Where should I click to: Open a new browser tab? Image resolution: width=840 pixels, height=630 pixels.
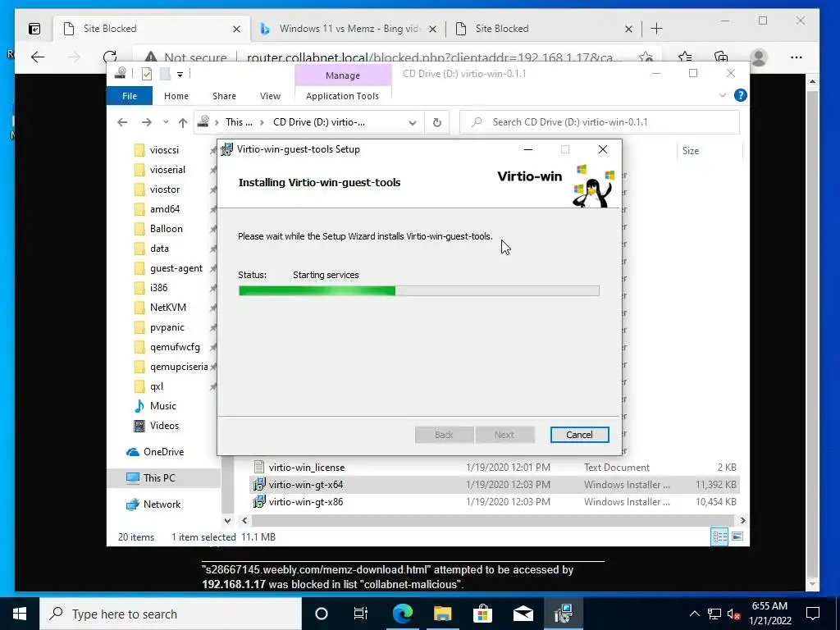[656, 29]
